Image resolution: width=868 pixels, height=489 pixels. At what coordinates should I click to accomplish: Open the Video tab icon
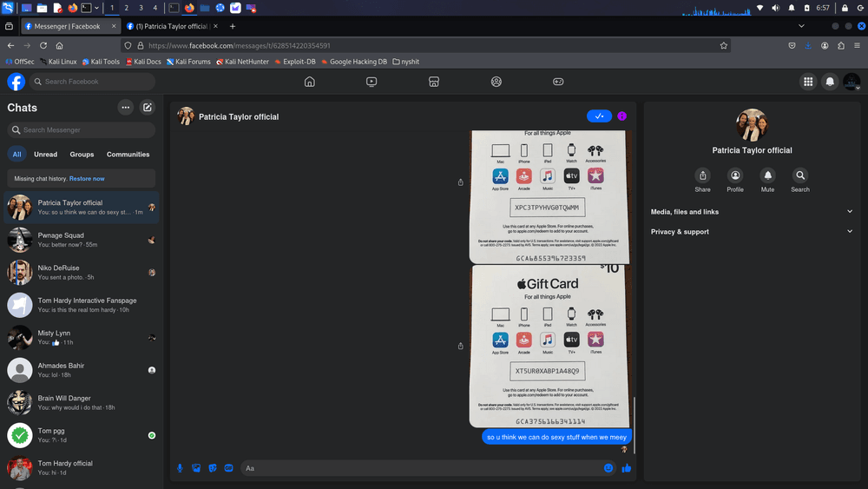pos(372,82)
